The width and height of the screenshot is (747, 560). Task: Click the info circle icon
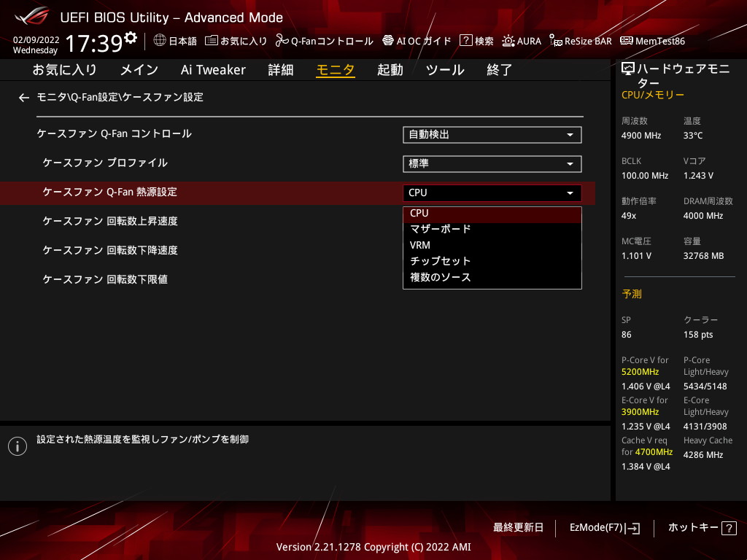click(x=18, y=446)
